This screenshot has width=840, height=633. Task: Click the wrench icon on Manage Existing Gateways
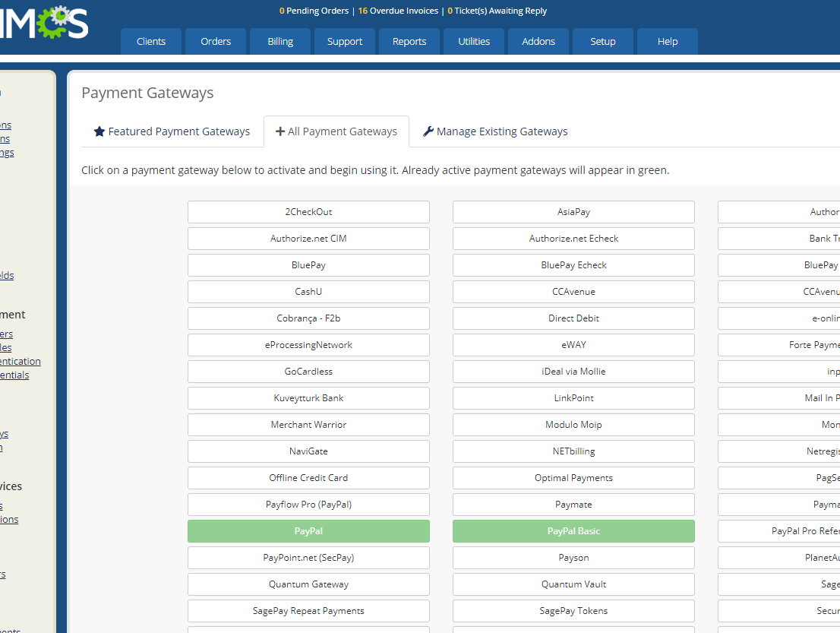coord(428,131)
